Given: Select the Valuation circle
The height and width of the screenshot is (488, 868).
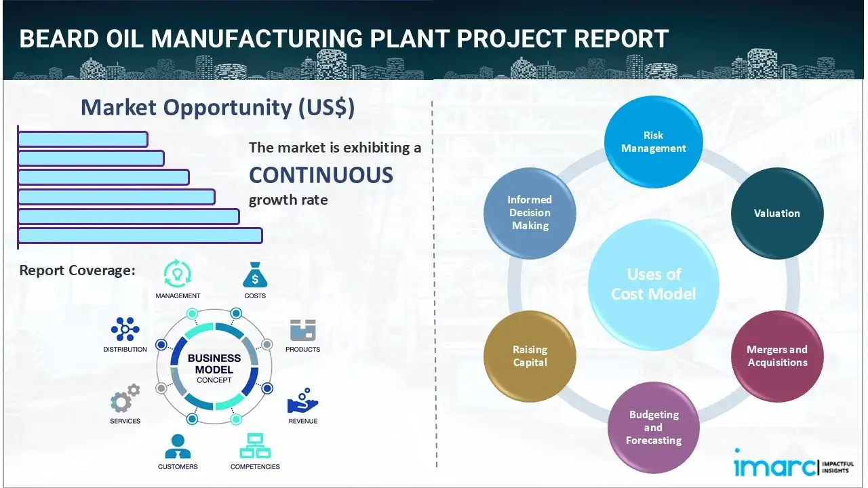Looking at the screenshot, I should point(777,213).
